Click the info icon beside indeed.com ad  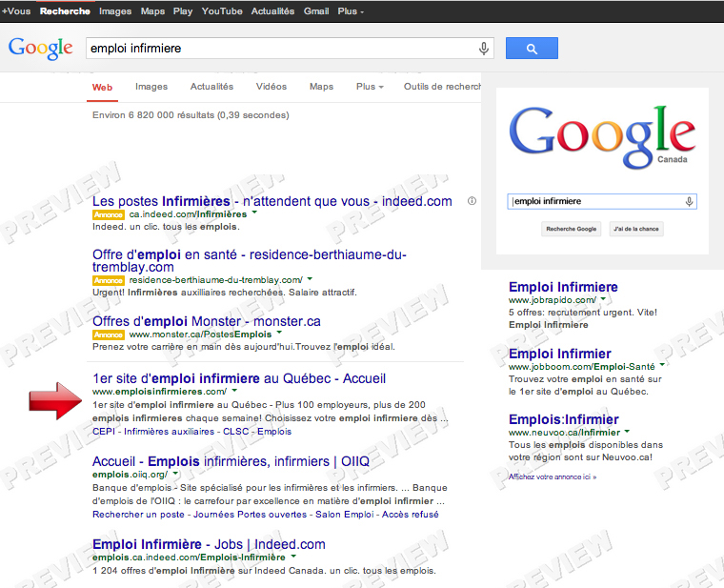472,201
